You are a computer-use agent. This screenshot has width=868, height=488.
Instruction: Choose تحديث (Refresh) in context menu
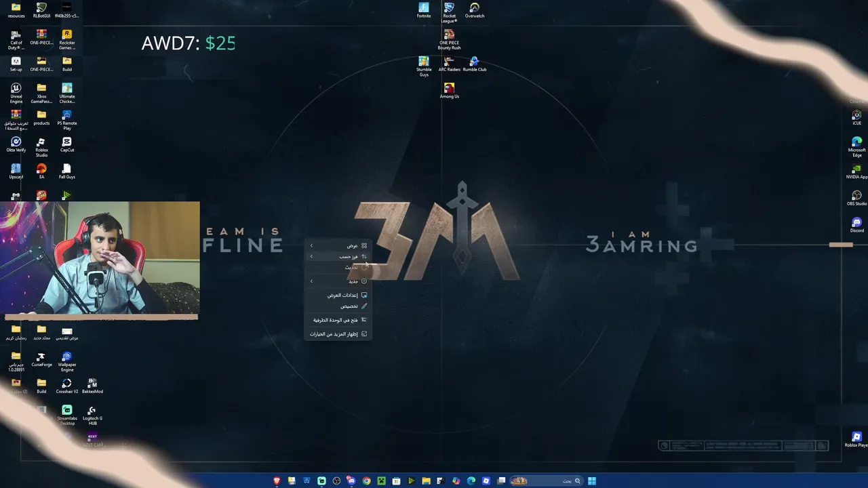coord(338,267)
